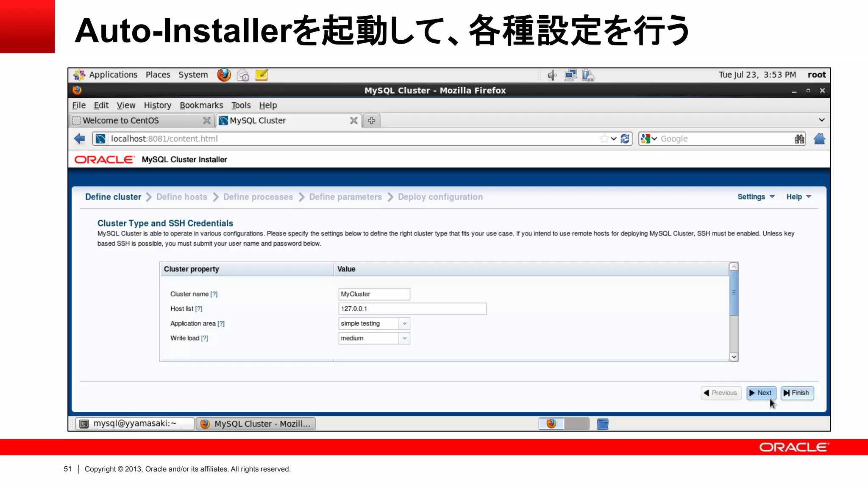Open the Write load help [?] link
Screen dimensions: 868x488
pos(205,338)
